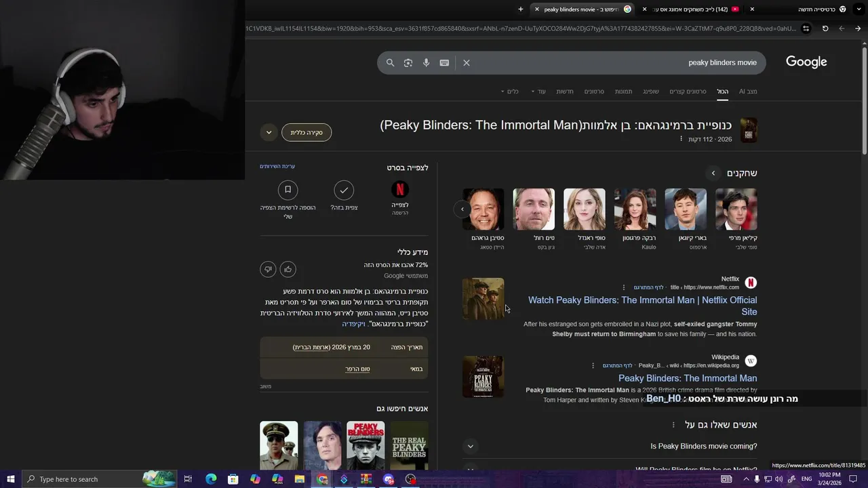The width and height of the screenshot is (868, 488).
Task: Open cast photo of בארי קיוגאן
Action: [x=686, y=209]
